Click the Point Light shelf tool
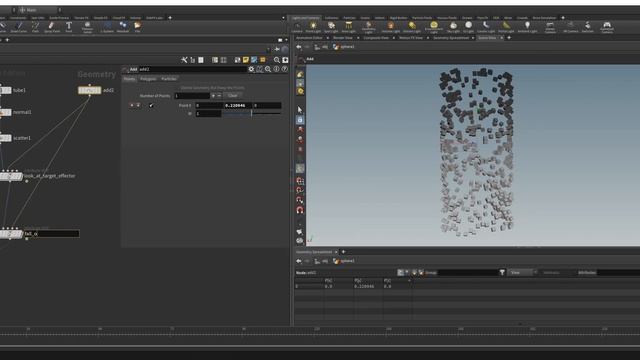 click(313, 27)
